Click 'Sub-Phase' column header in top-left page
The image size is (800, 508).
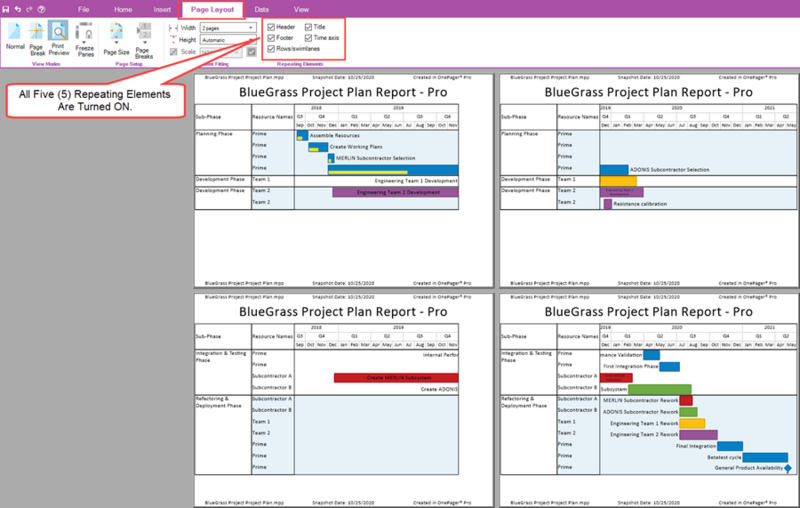pyautogui.click(x=208, y=117)
